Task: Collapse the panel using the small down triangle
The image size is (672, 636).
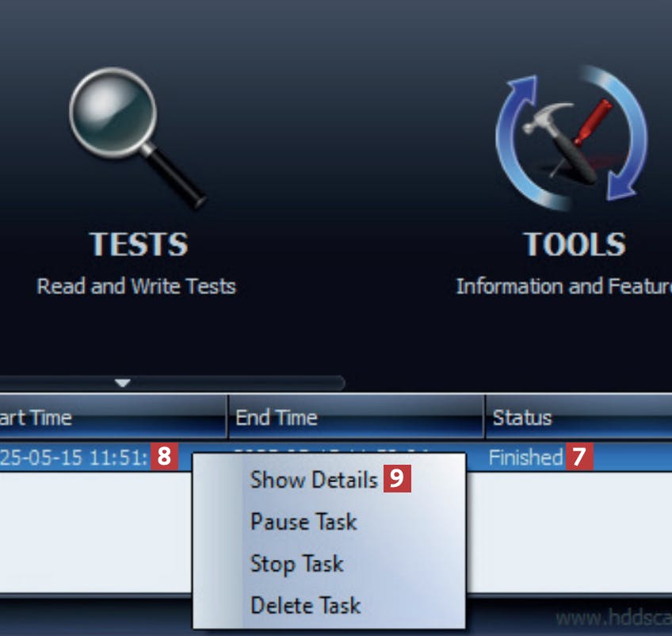Action: point(123,383)
